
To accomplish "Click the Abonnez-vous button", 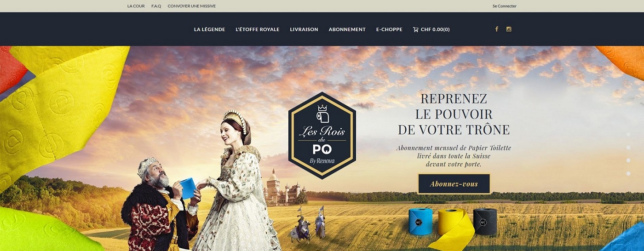I will point(454,184).
